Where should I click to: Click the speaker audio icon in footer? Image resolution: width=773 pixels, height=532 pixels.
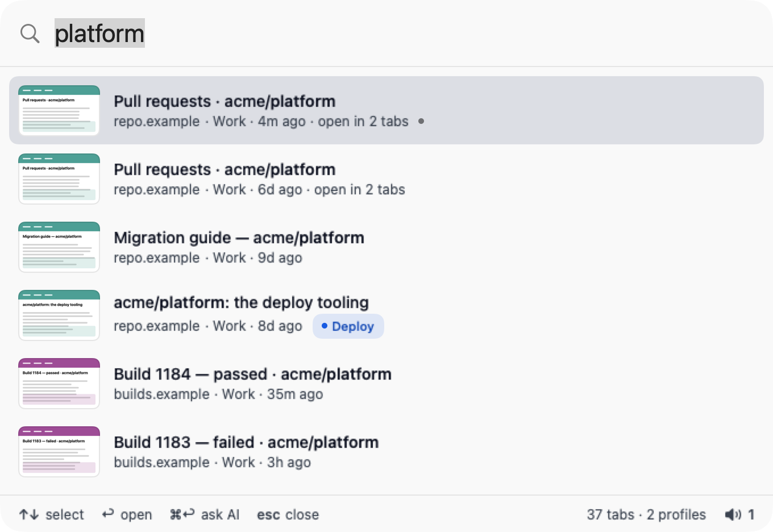733,514
